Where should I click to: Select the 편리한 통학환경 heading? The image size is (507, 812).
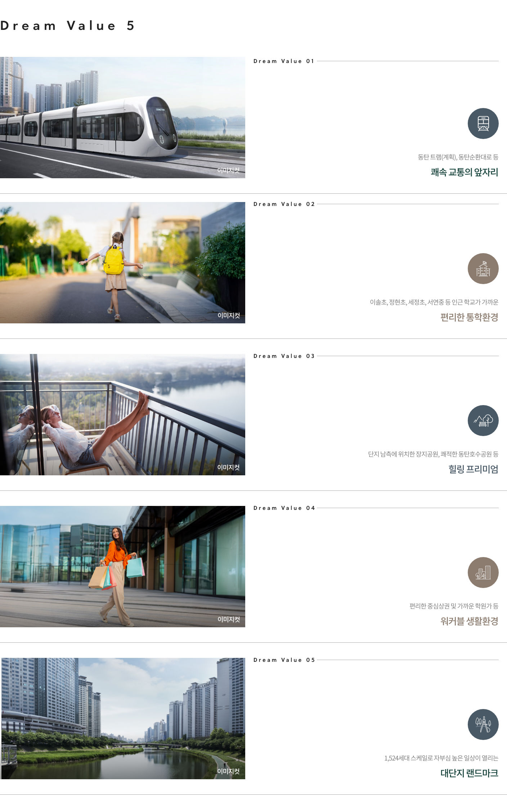pos(469,317)
